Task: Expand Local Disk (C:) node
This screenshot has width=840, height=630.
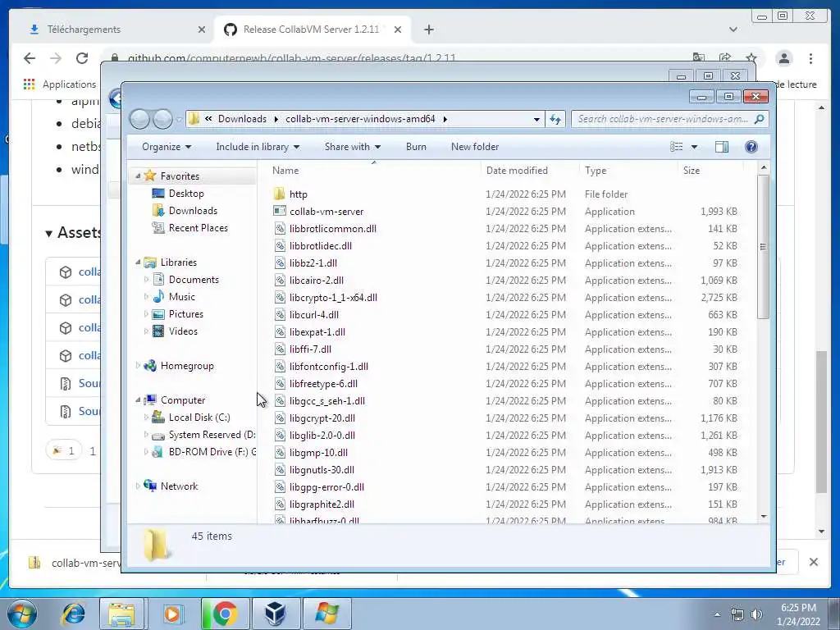Action: [x=146, y=417]
